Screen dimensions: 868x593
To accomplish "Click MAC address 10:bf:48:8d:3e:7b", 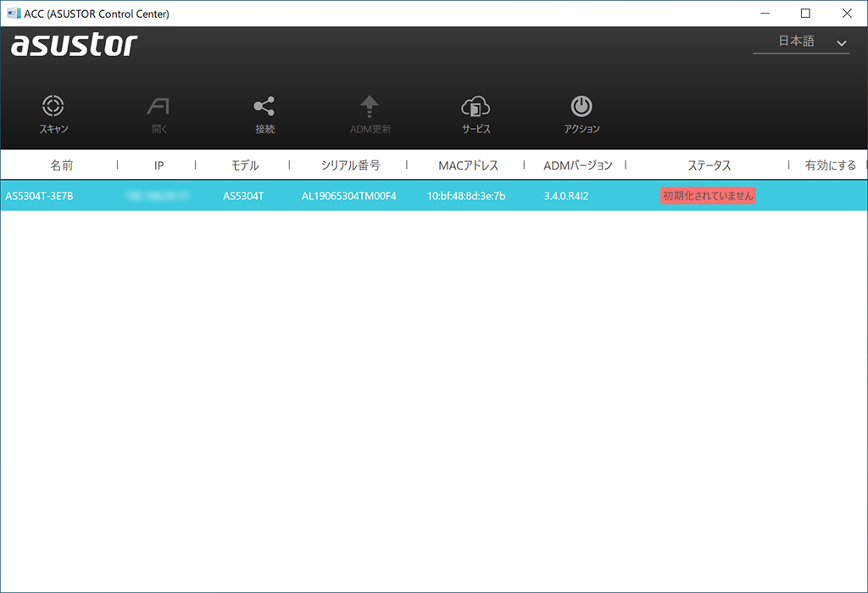I will pos(466,196).
